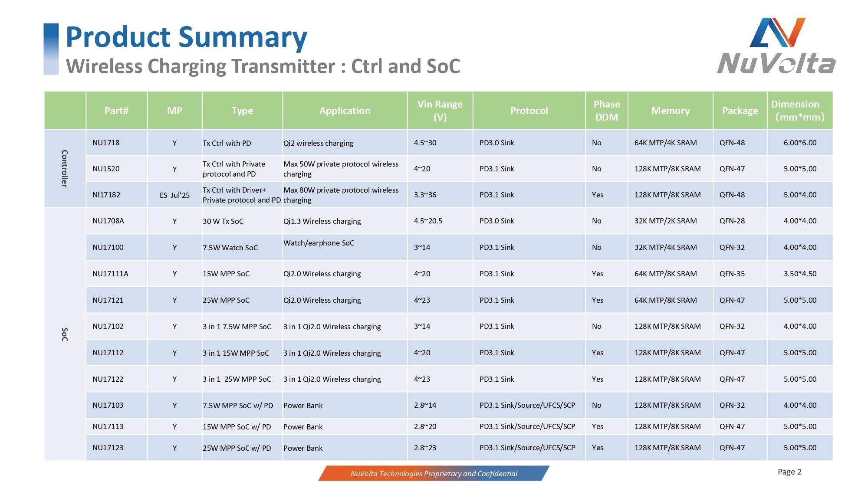This screenshot has height=488, width=868.
Task: Click the vertical Controller category label
Action: pos(64,168)
